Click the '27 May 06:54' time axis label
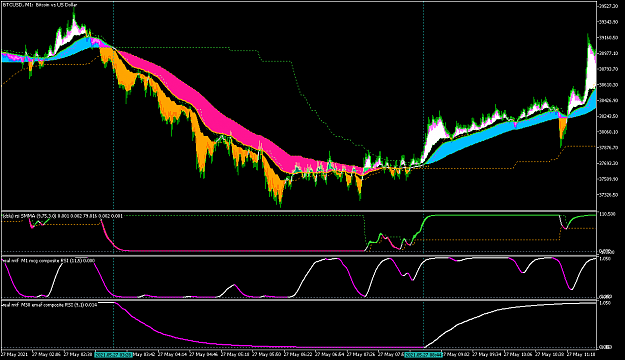625x360 pixels. click(330, 354)
